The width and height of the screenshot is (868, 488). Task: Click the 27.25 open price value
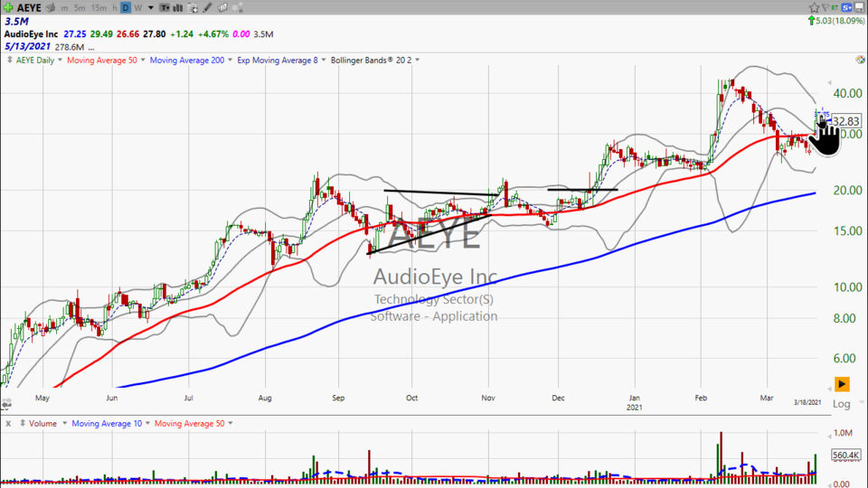74,33
